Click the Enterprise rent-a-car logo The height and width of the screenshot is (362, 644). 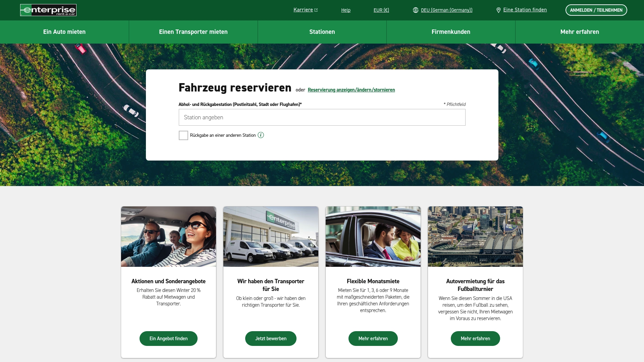[48, 10]
